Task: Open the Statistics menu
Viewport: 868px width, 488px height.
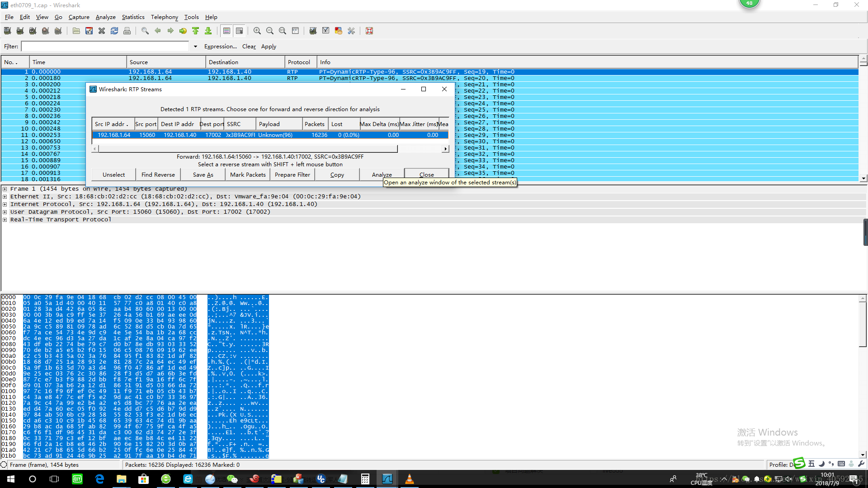Action: 133,17
